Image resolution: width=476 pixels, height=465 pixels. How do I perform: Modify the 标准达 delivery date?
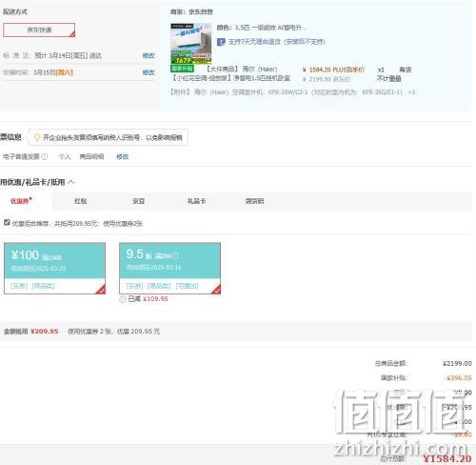pyautogui.click(x=149, y=55)
